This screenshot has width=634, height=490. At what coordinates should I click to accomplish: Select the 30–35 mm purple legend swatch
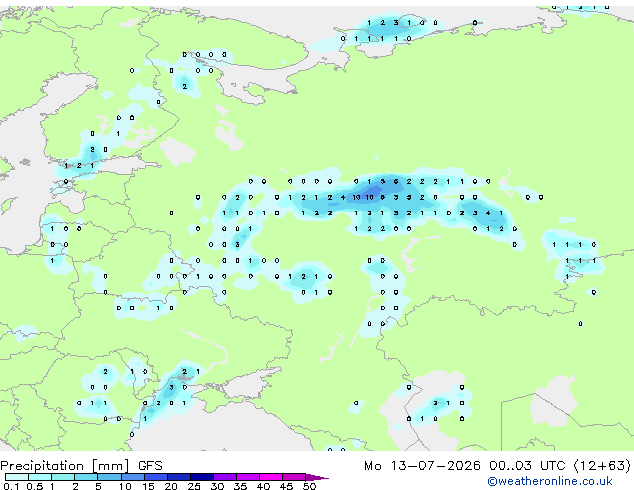click(x=225, y=477)
